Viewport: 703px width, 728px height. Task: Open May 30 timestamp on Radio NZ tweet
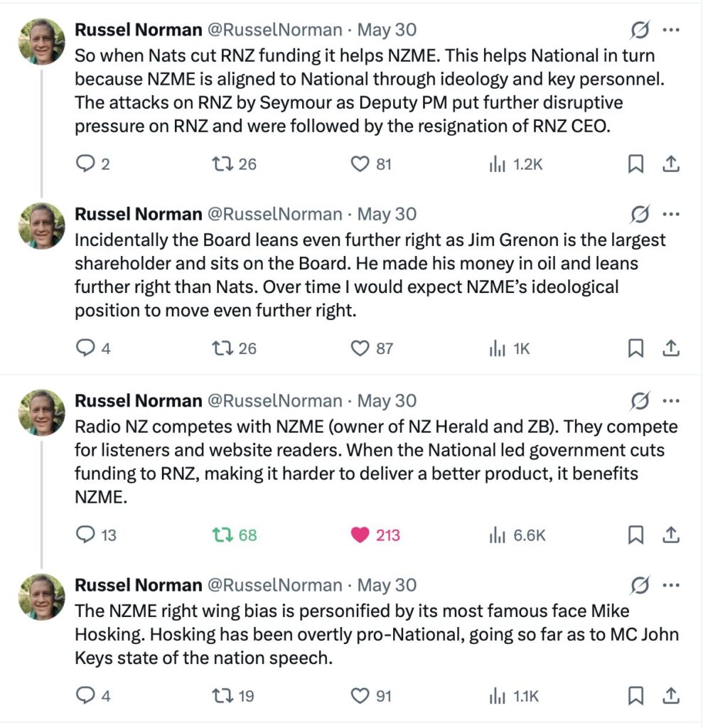387,401
